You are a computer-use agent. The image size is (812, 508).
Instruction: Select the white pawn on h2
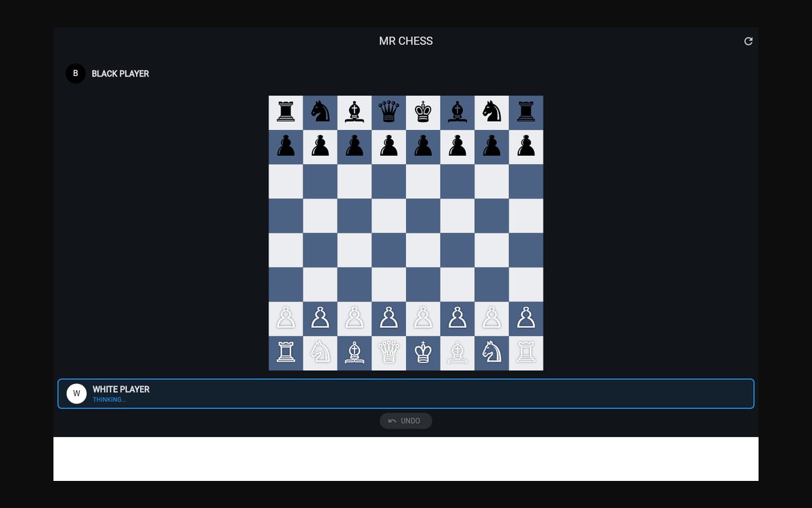(x=526, y=318)
